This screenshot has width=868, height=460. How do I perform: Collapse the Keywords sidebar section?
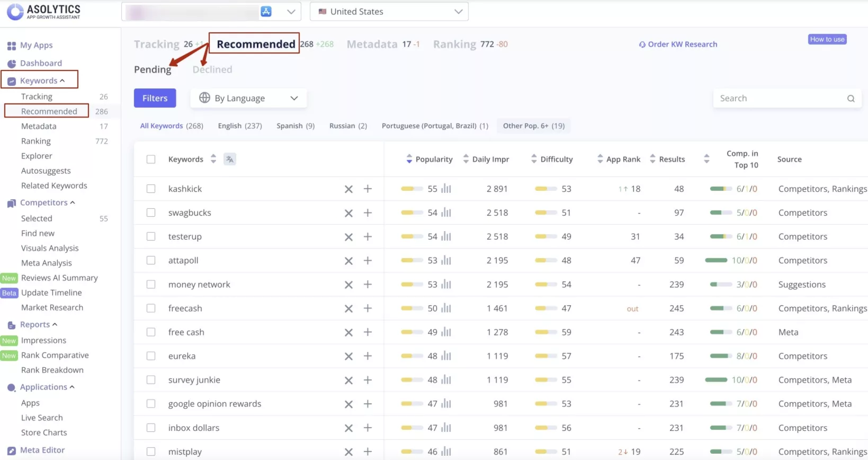[62, 81]
